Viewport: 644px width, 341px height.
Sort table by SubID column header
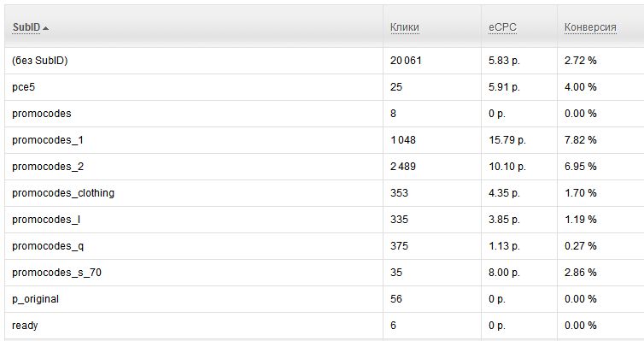tap(26, 27)
